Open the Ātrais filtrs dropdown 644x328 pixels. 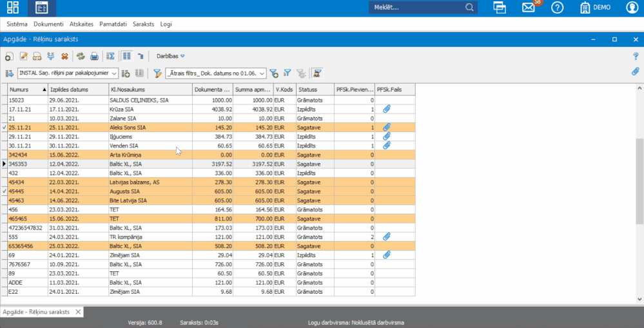[262, 73]
